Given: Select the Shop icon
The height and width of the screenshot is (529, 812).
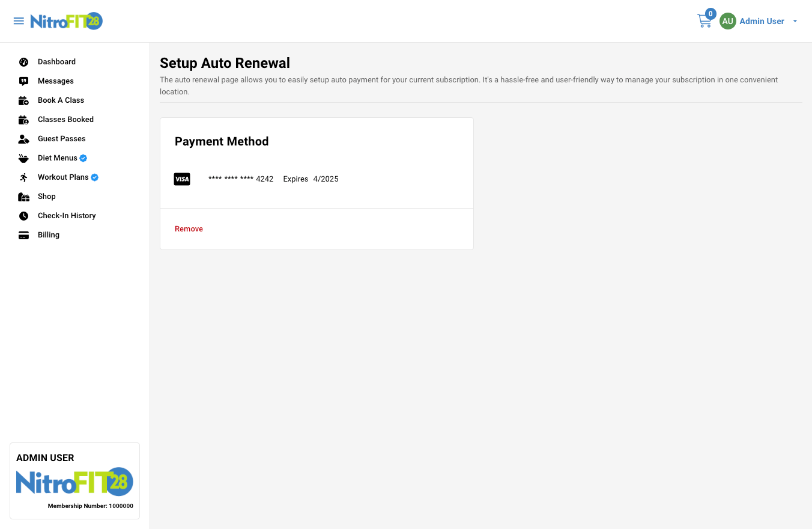Looking at the screenshot, I should click(x=23, y=197).
